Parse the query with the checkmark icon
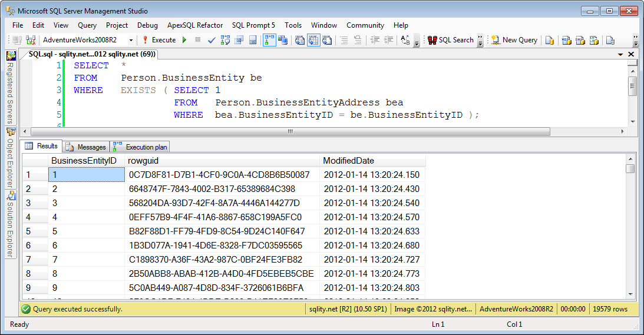Image resolution: width=644 pixels, height=335 pixels. click(212, 40)
